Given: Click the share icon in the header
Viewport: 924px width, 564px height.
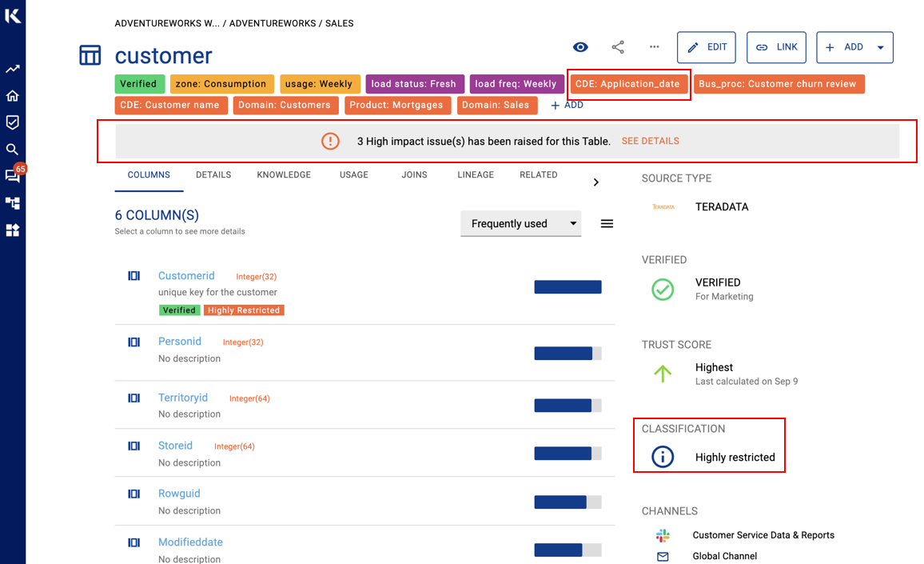Looking at the screenshot, I should 618,47.
